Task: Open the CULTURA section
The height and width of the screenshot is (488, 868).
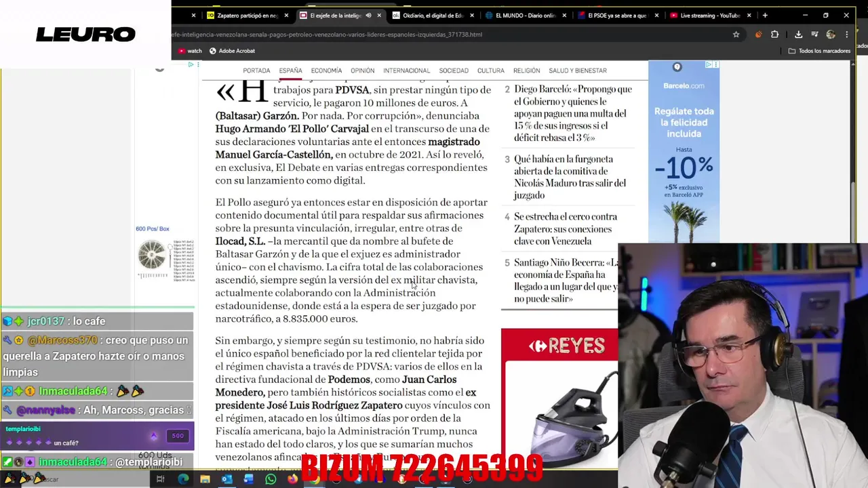Action: click(x=490, y=70)
